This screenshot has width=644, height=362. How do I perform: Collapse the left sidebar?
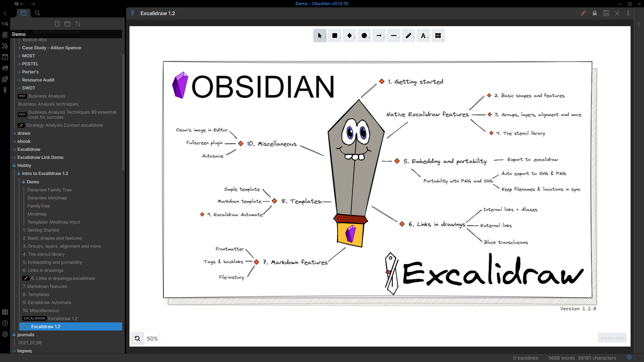pyautogui.click(x=5, y=13)
